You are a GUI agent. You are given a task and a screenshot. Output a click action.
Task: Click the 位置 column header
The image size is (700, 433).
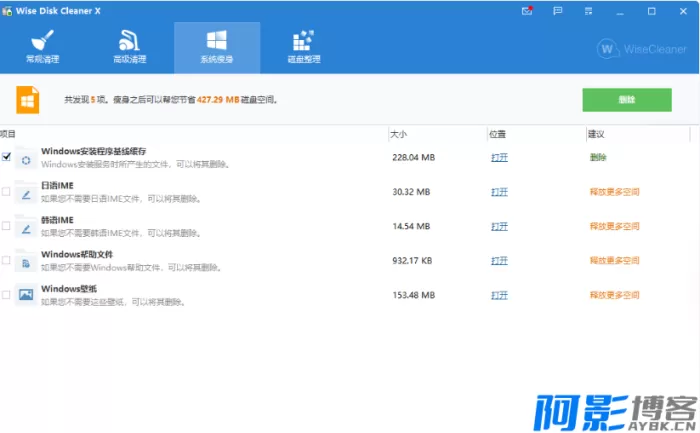(x=497, y=134)
